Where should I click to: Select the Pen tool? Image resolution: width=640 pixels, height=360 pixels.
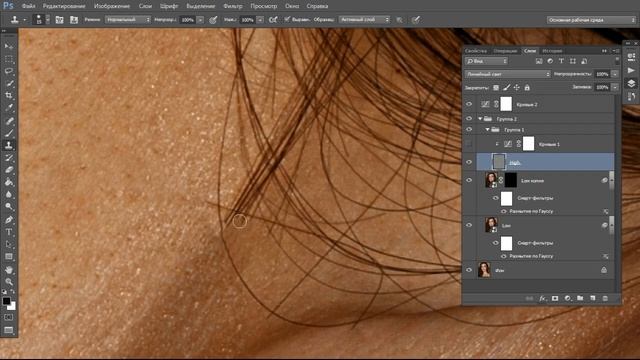pos(9,220)
